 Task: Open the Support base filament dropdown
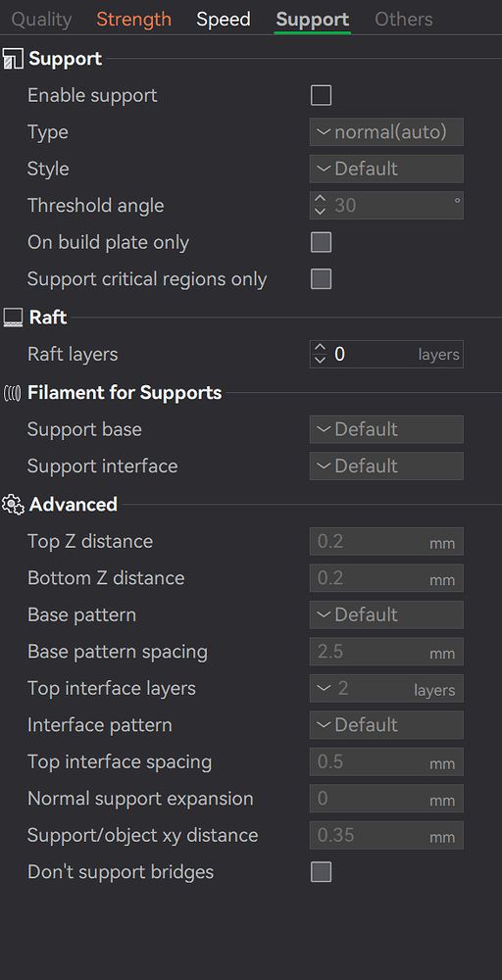tap(386, 429)
